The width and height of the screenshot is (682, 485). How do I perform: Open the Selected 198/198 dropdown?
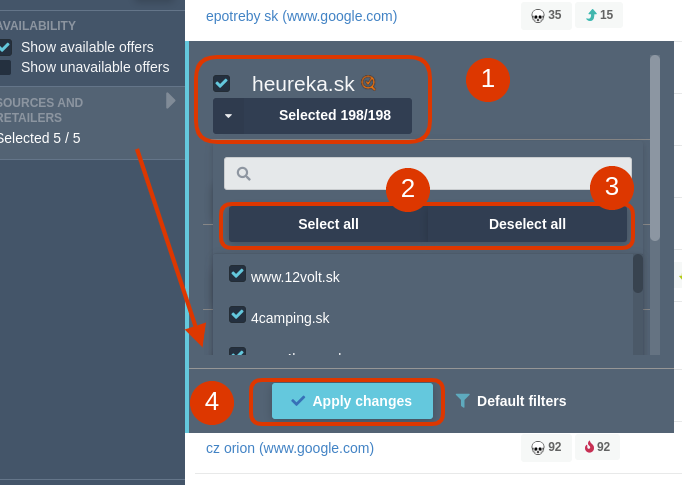coord(312,116)
